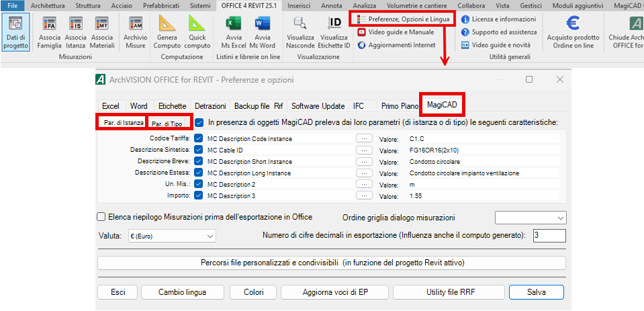Select Par. di Tipo sub-tab
This screenshot has width=644, height=311.
click(167, 123)
